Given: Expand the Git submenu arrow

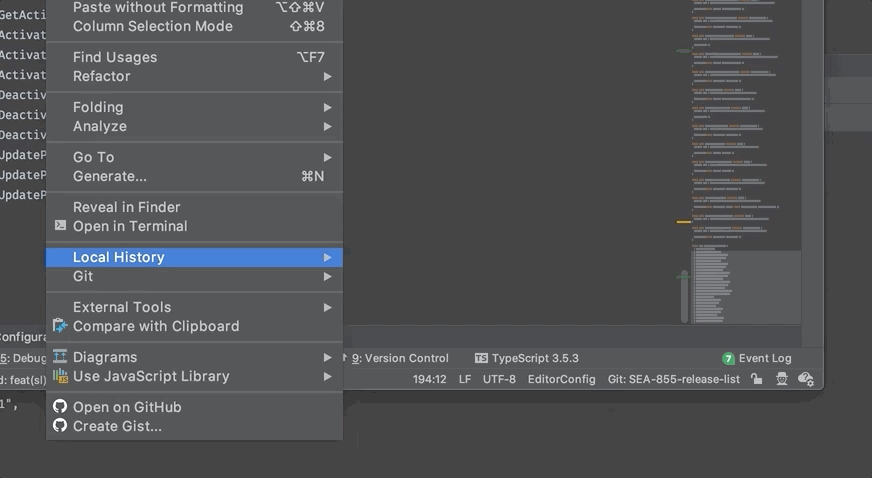Looking at the screenshot, I should pos(328,276).
